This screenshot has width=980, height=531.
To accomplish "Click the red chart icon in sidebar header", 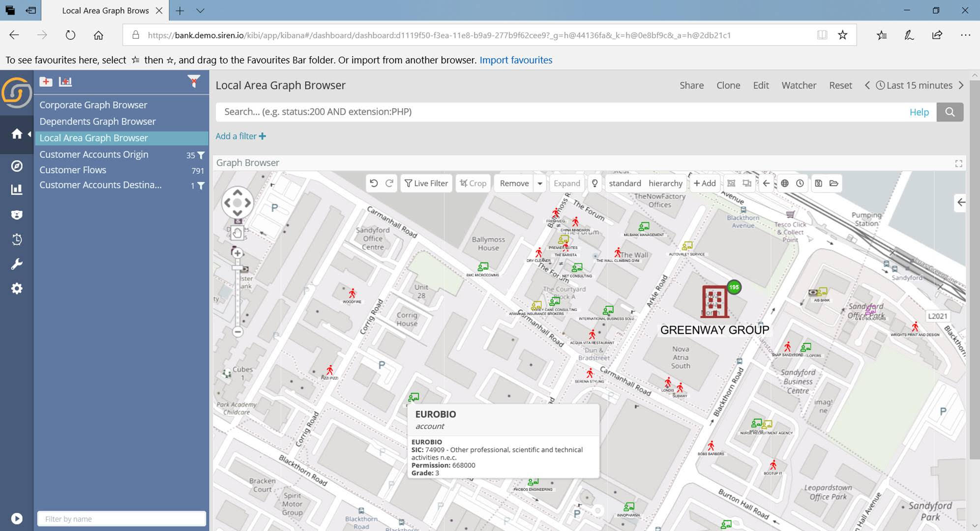I will [x=65, y=82].
